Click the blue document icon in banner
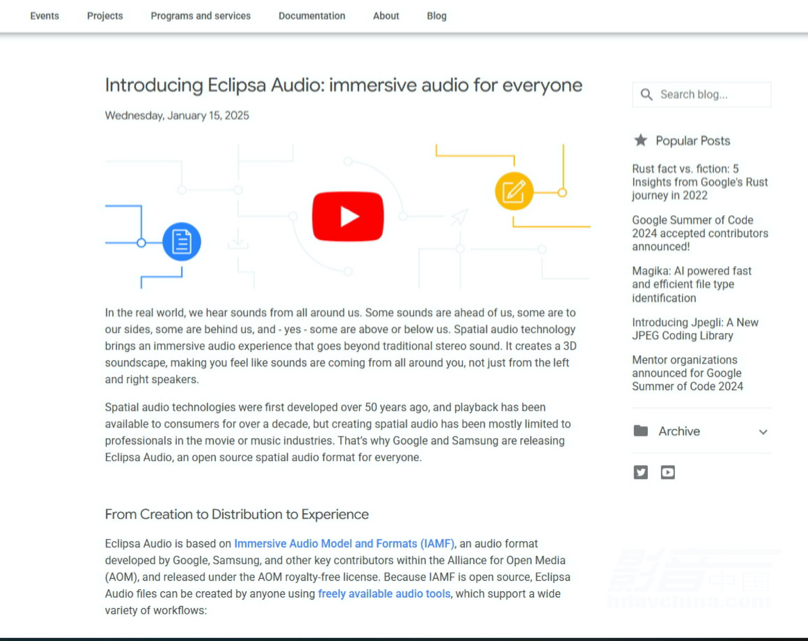The height and width of the screenshot is (641, 808). point(181,242)
